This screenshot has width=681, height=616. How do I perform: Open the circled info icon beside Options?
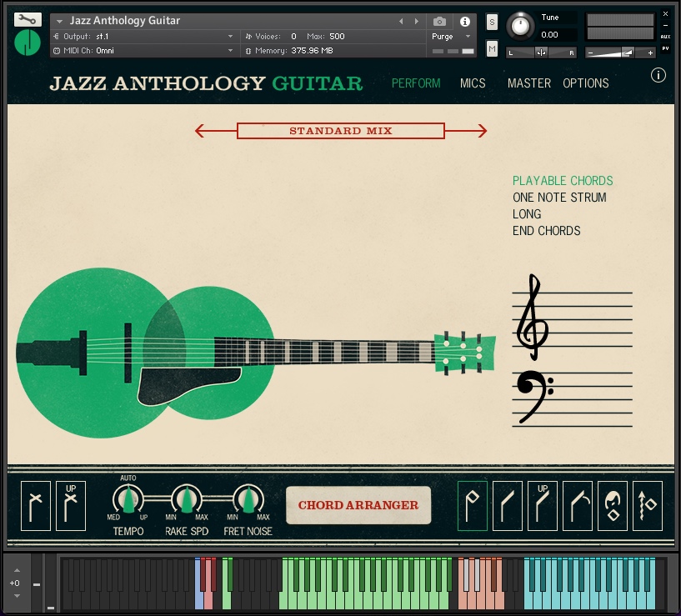658,75
